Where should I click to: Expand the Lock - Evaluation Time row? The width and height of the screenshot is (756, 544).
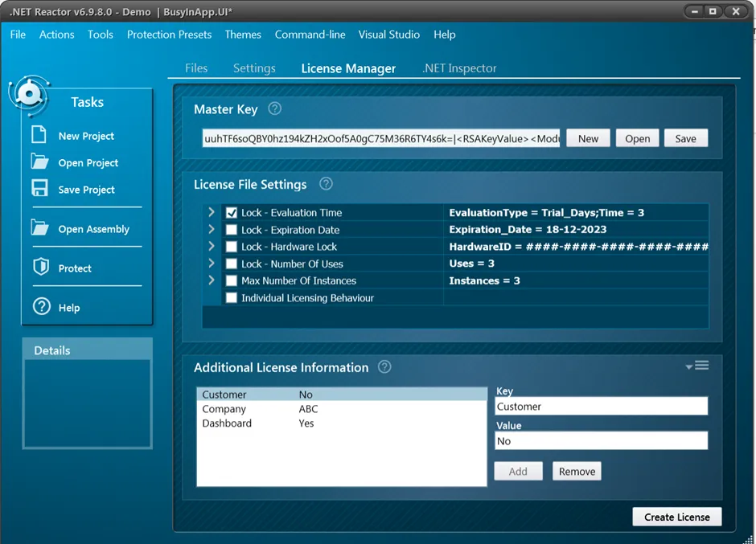tap(212, 212)
